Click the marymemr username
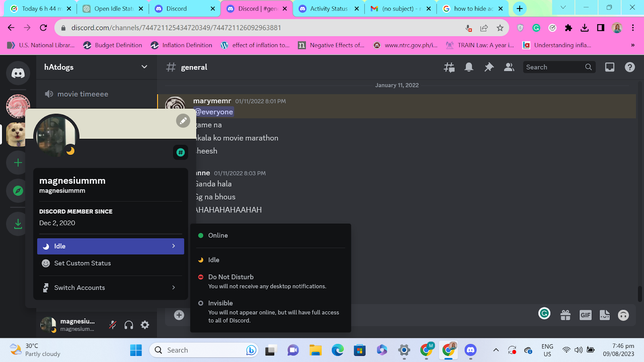This screenshot has height=362, width=644. click(x=212, y=101)
